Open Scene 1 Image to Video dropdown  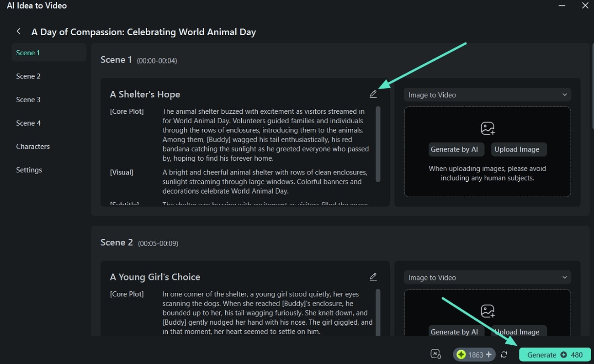click(488, 95)
